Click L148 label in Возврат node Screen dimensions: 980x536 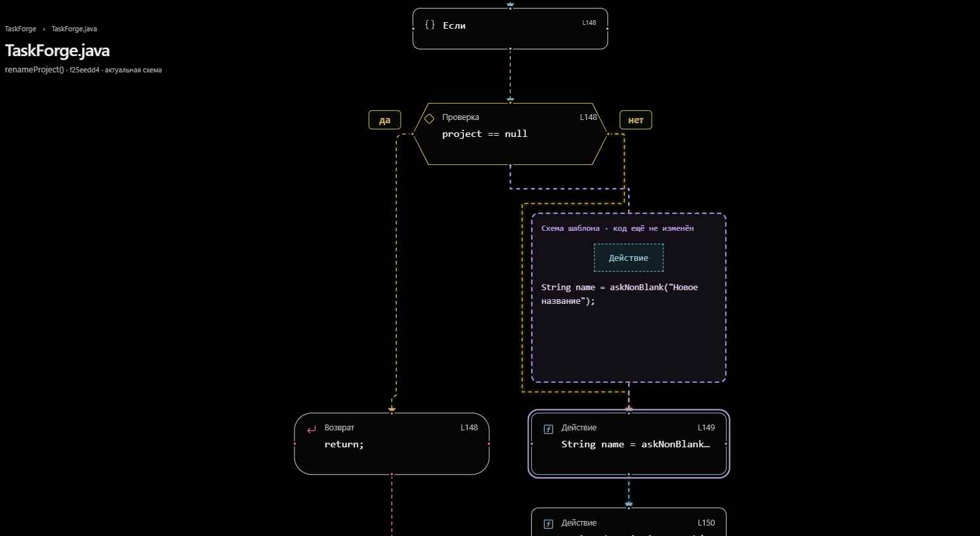[469, 428]
